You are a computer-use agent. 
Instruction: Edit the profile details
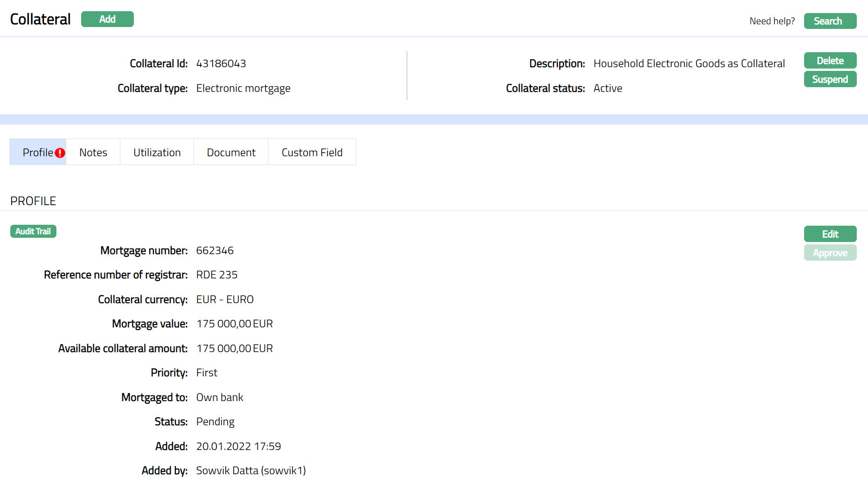[830, 234]
